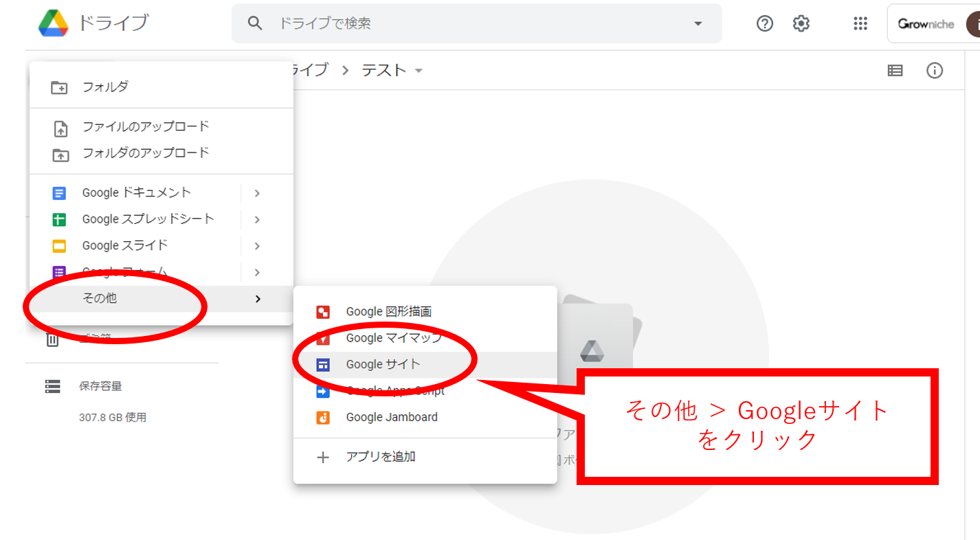Click the Google Docs icon

[59, 194]
